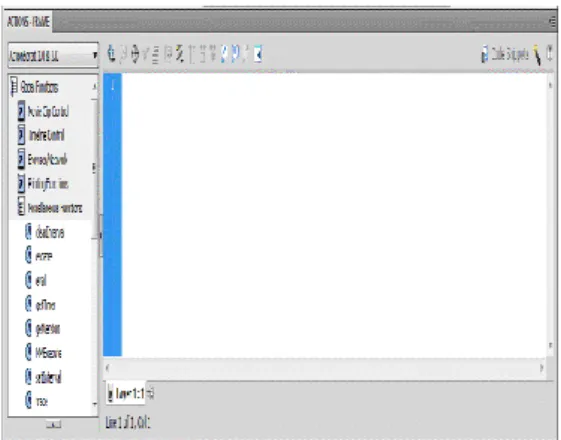
Task: Click the Show code hint icon
Action: tap(168, 55)
